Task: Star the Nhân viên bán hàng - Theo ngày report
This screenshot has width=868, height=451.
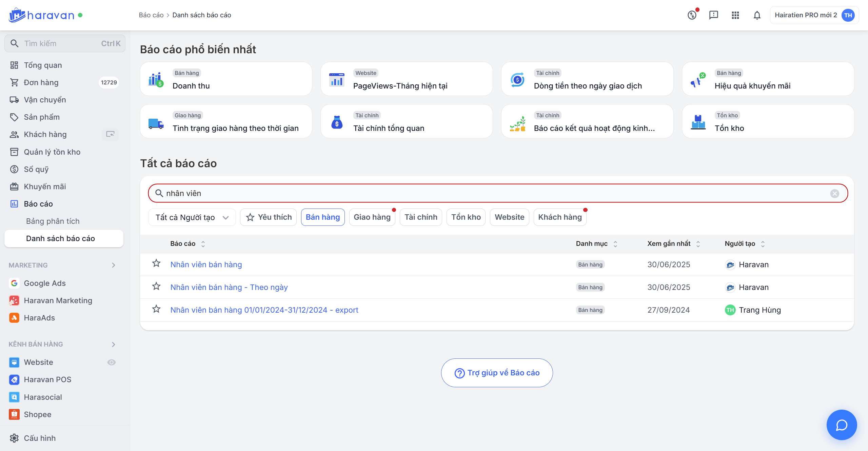Action: click(x=156, y=287)
